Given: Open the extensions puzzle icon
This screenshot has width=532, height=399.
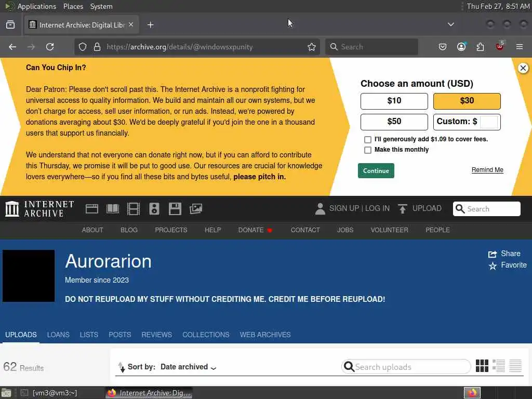Looking at the screenshot, I should pos(481,47).
